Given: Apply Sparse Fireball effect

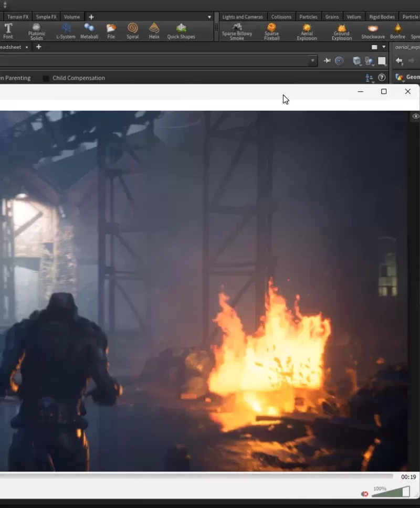Looking at the screenshot, I should tap(271, 31).
